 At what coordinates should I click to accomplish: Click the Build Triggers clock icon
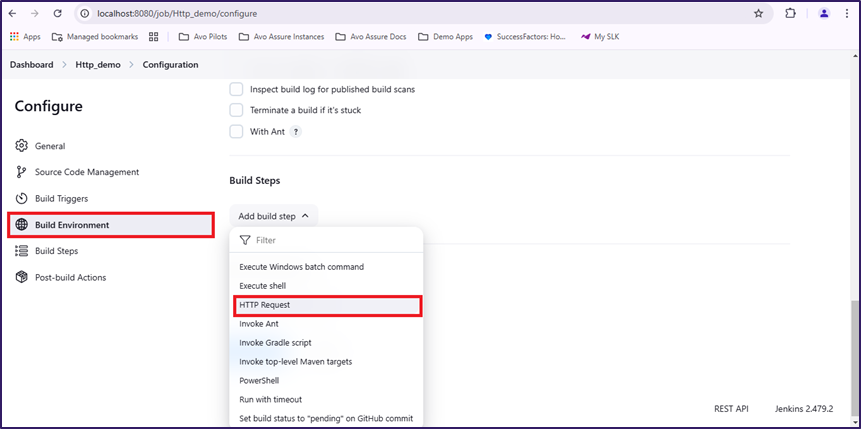(x=21, y=199)
